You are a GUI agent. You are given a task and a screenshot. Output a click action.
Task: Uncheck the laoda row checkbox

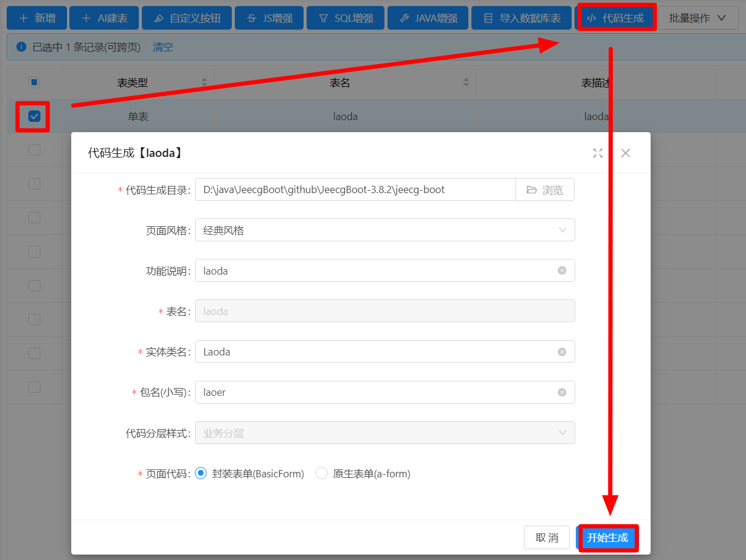tap(34, 116)
